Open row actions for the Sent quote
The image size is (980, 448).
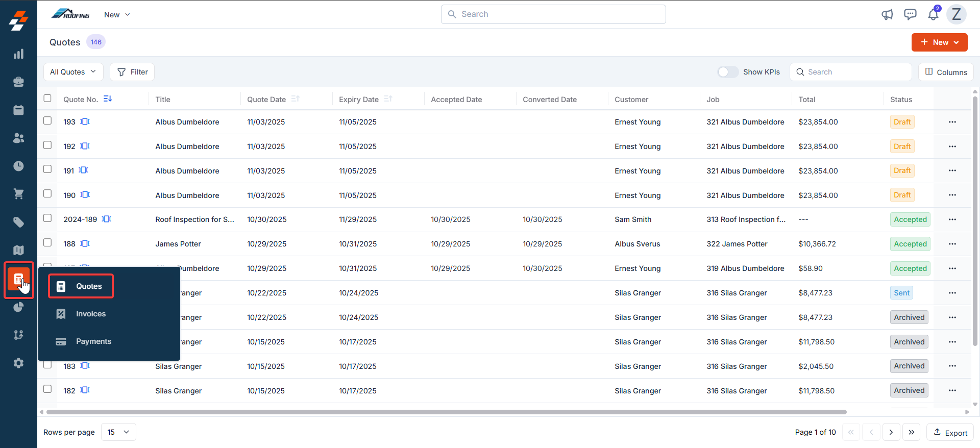[x=952, y=293]
